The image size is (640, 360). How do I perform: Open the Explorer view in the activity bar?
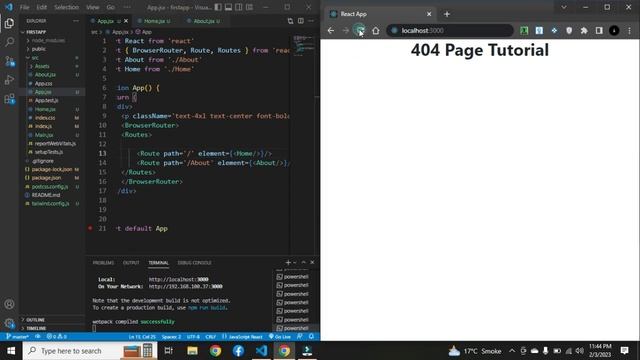pos(9,23)
